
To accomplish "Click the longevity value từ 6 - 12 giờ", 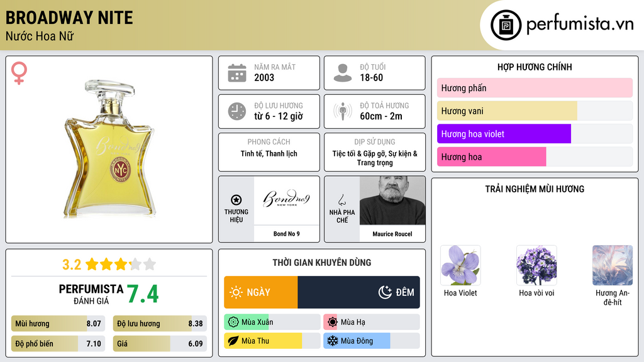I will 279,116.
